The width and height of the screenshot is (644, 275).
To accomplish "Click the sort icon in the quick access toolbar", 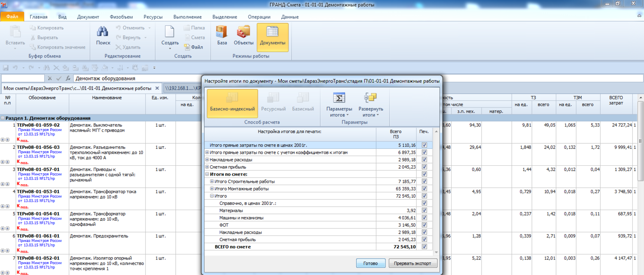I will [120, 68].
